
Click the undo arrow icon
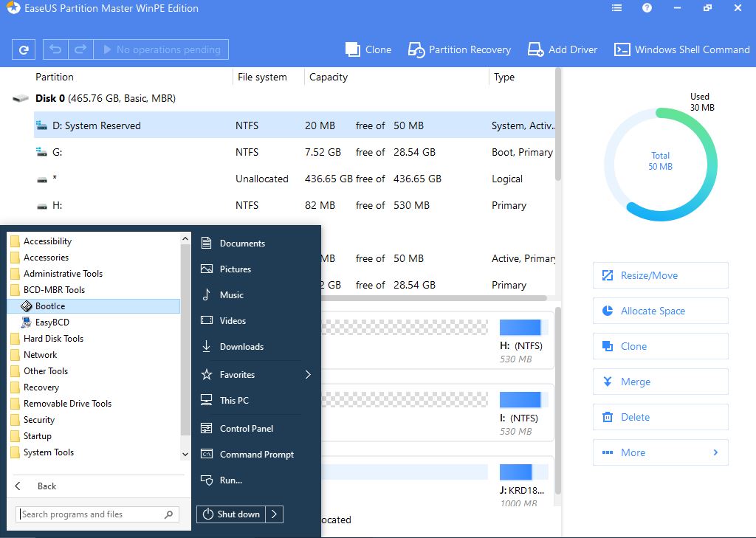(55, 50)
